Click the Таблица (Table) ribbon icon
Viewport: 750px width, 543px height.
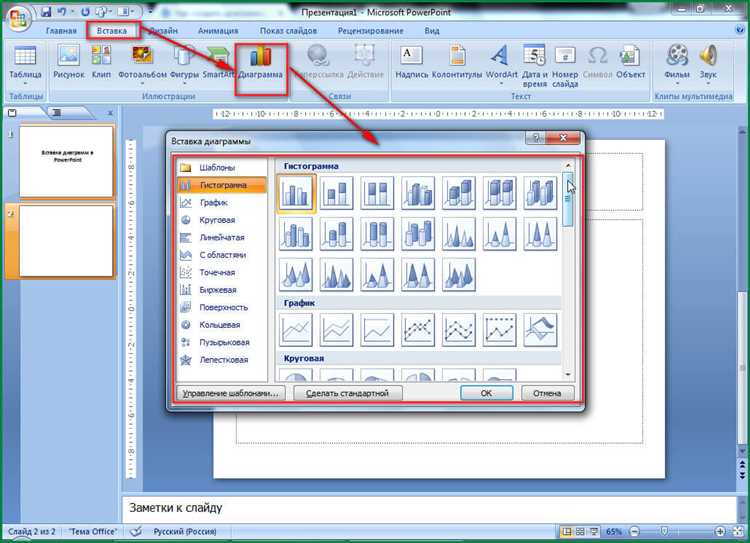(x=25, y=56)
